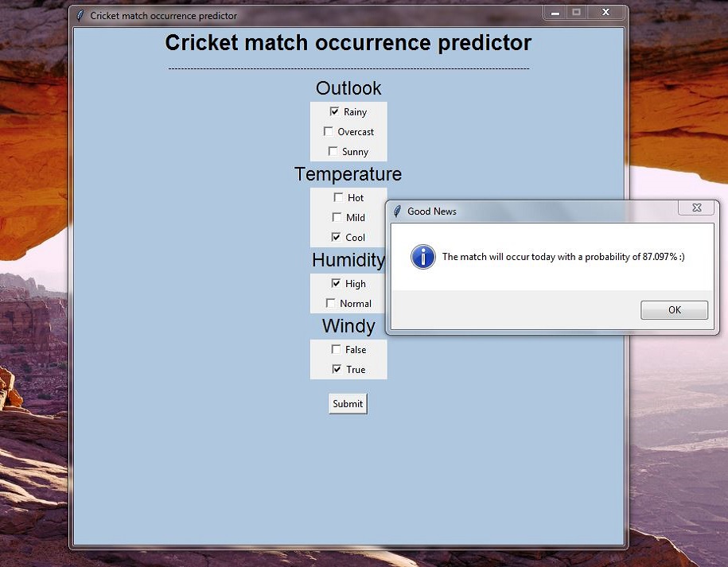The height and width of the screenshot is (567, 728).
Task: Click the Temperature section label
Action: coord(348,174)
